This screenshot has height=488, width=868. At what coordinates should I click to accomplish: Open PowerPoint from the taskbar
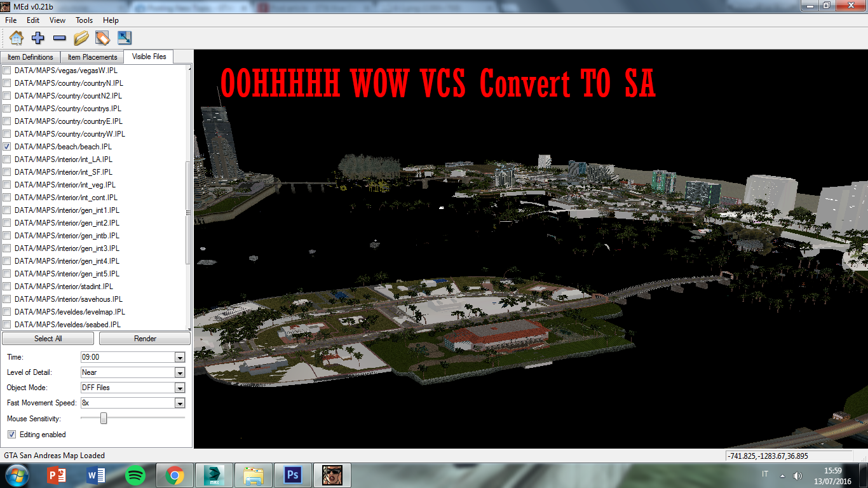(x=57, y=475)
